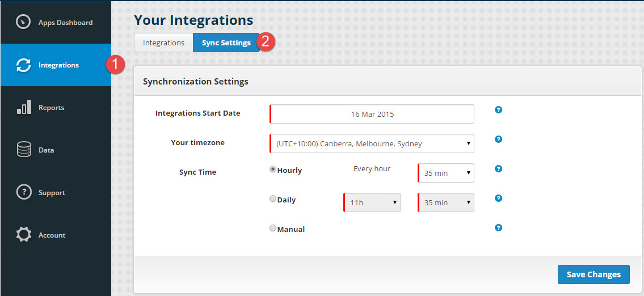
Task: Click help icon next to timezone field
Action: click(498, 139)
